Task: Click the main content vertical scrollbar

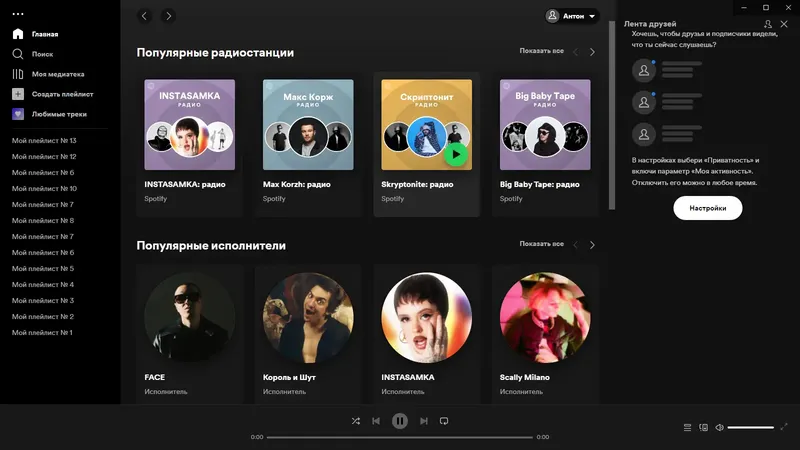Action: coord(612,115)
